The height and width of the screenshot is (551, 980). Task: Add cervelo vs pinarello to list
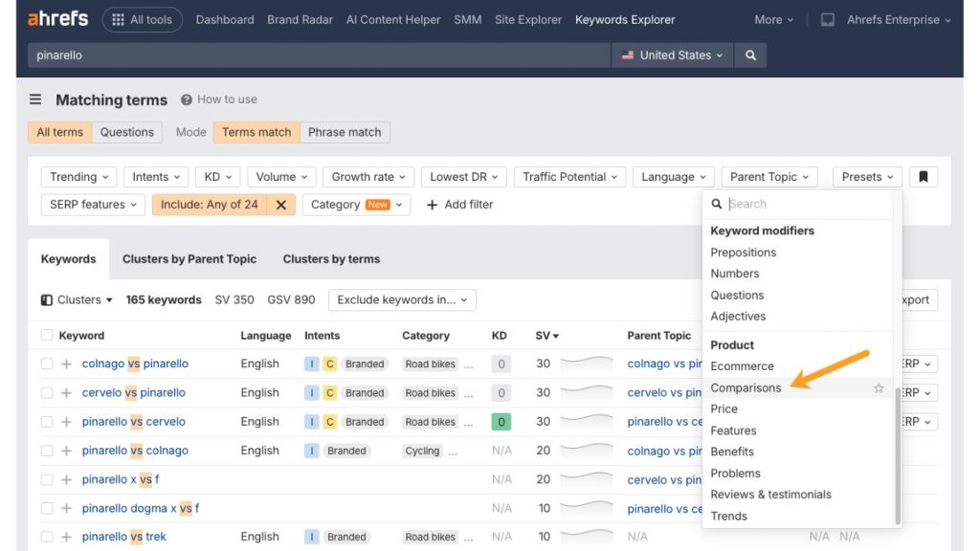point(66,393)
